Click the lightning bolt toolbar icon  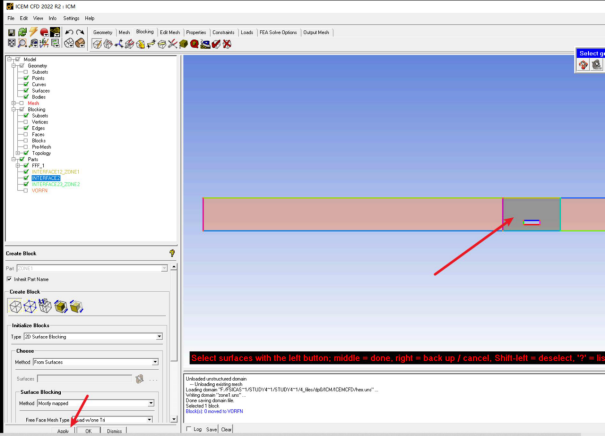[34, 32]
